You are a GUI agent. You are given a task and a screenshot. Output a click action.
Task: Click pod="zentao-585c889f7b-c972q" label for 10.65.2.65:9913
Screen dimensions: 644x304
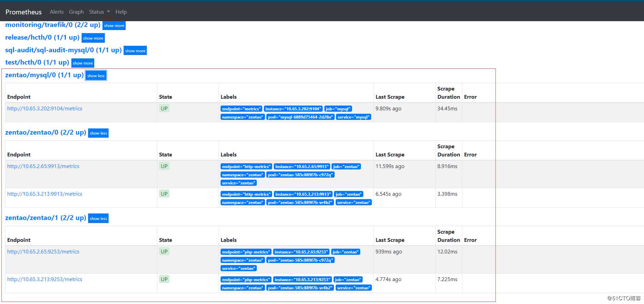pyautogui.click(x=300, y=175)
